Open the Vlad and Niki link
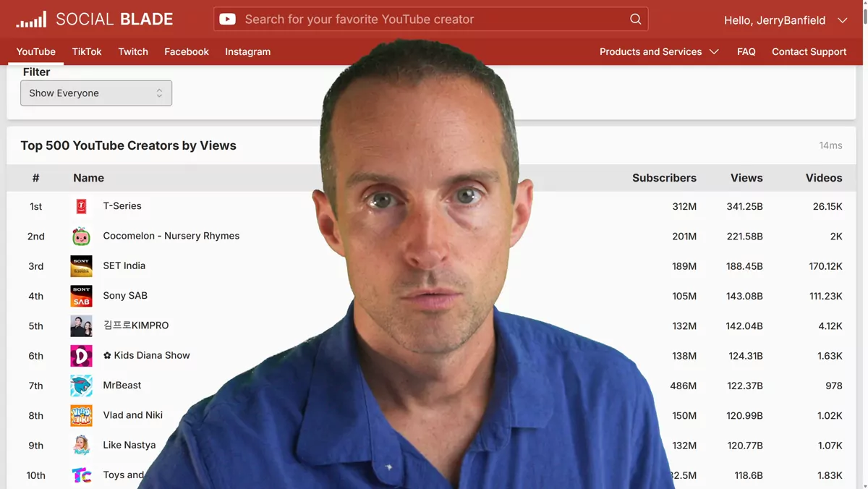This screenshot has width=868, height=489. pos(133,415)
